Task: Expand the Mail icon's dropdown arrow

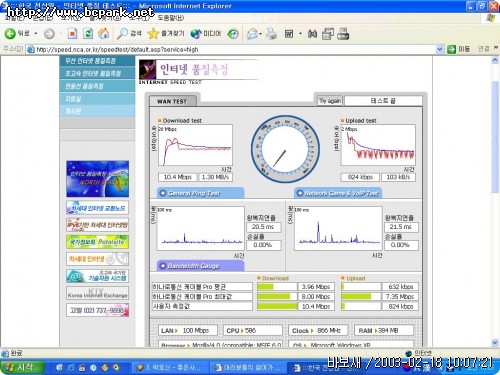Action: tap(260, 34)
